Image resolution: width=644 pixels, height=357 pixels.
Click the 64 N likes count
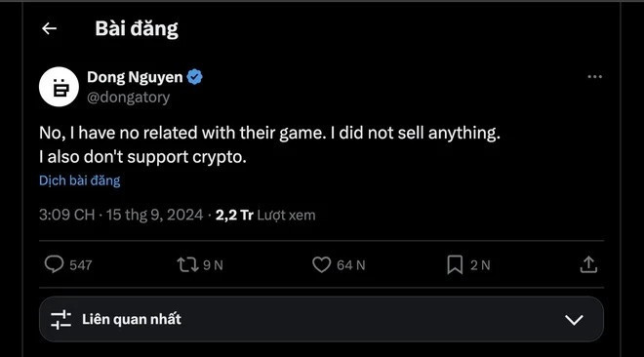click(x=350, y=265)
